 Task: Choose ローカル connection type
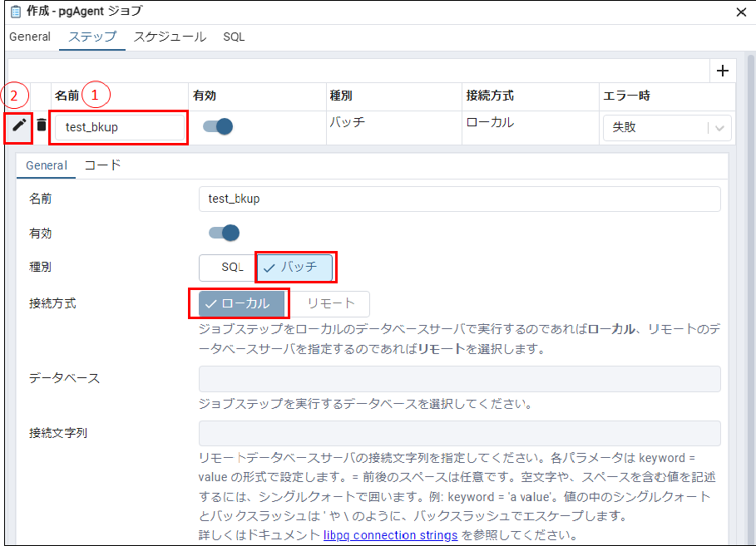243,303
